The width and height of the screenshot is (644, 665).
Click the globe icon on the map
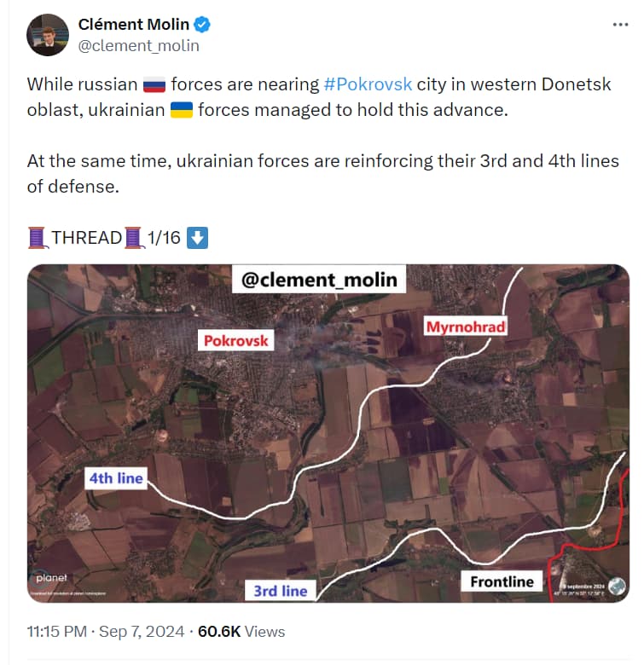616,586
